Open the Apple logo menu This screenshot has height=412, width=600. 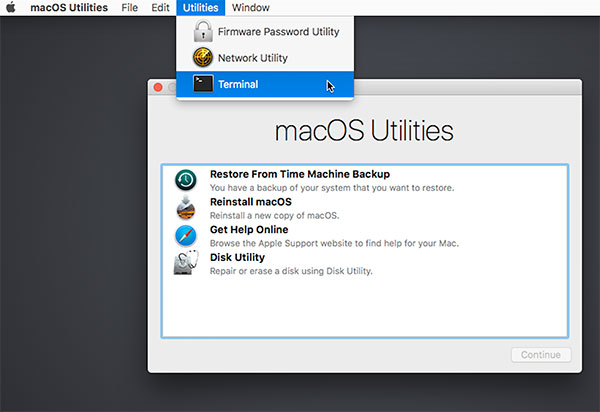12,8
